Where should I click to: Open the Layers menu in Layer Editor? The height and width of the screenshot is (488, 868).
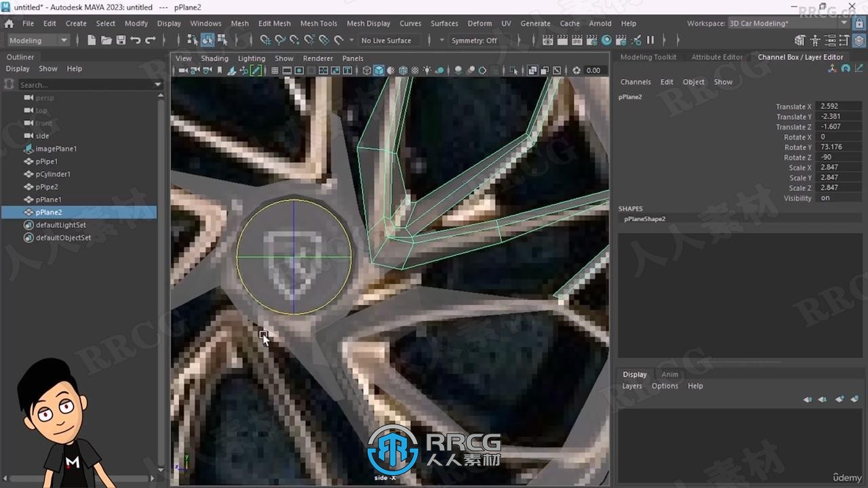pos(632,386)
